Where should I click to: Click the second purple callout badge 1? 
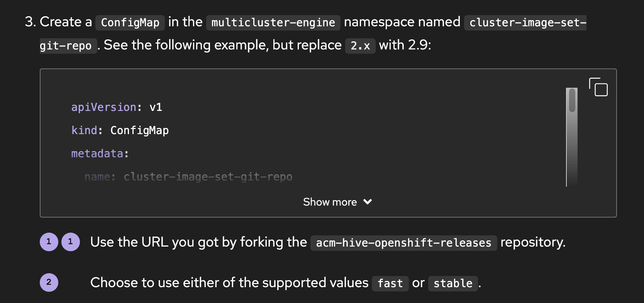[x=71, y=242]
